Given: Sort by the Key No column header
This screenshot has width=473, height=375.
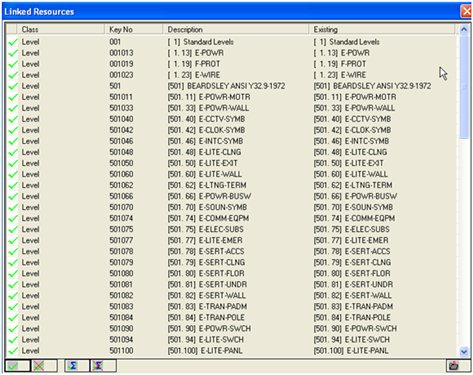Looking at the screenshot, I should (134, 29).
